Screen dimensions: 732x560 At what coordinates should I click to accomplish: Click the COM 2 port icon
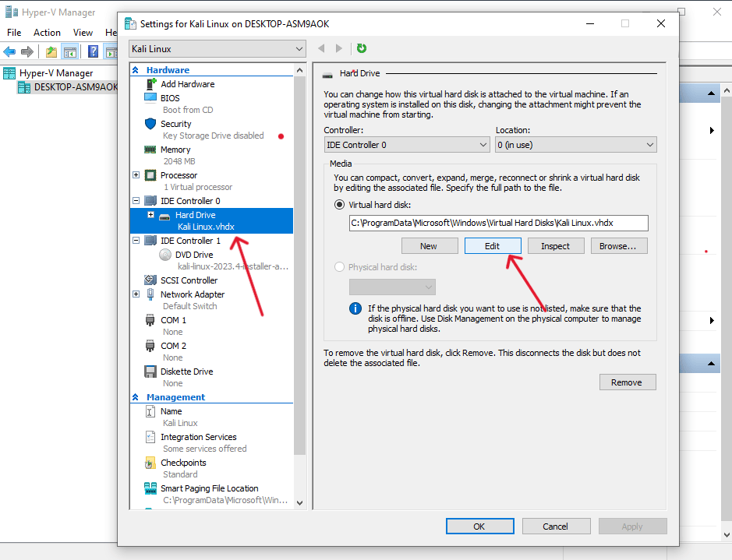coord(150,346)
